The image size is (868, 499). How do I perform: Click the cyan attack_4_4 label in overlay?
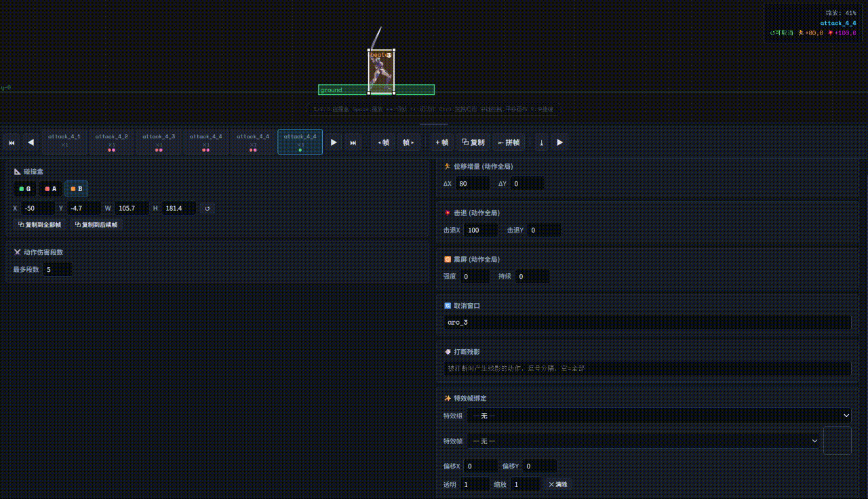[838, 23]
